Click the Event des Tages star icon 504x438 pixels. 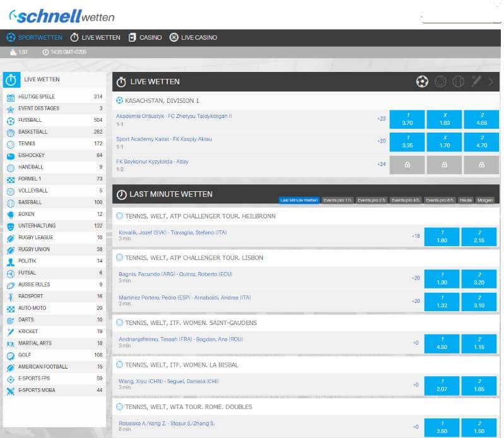(x=11, y=109)
